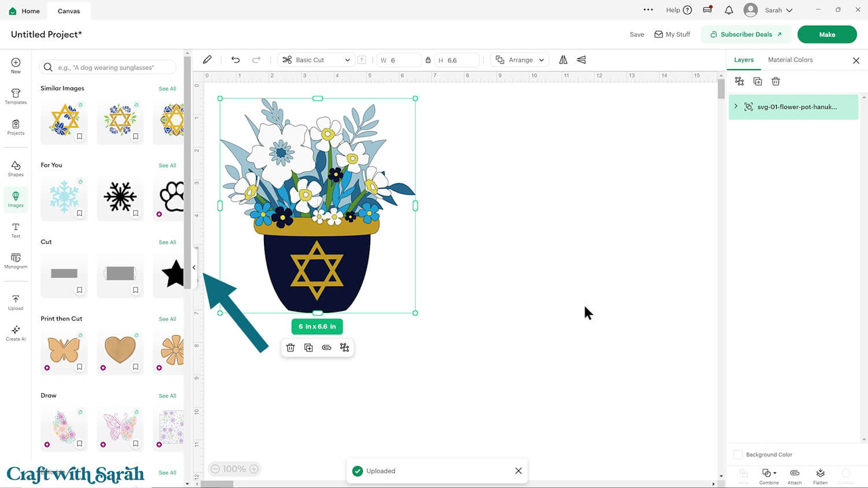Enable the Background Color checkbox
Image resolution: width=868 pixels, height=488 pixels.
[738, 454]
